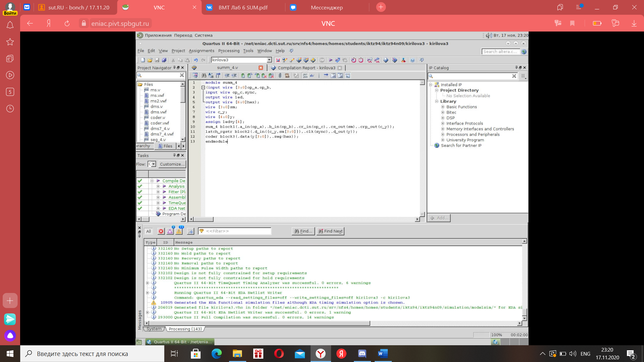644x362 pixels.
Task: Collapse the Library node in IP Catalog
Action: point(437,101)
